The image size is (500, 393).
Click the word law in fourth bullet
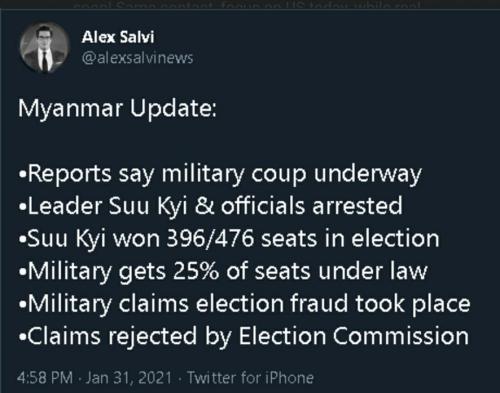pos(409,271)
